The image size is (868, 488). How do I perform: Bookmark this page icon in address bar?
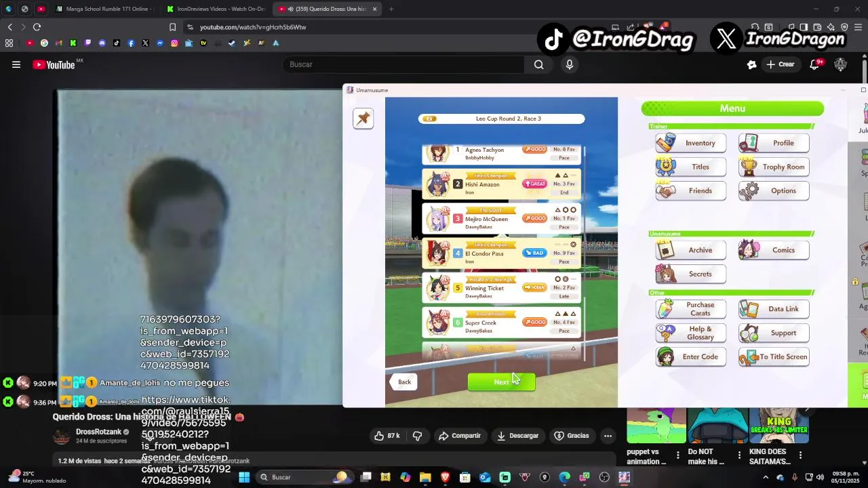click(x=172, y=27)
